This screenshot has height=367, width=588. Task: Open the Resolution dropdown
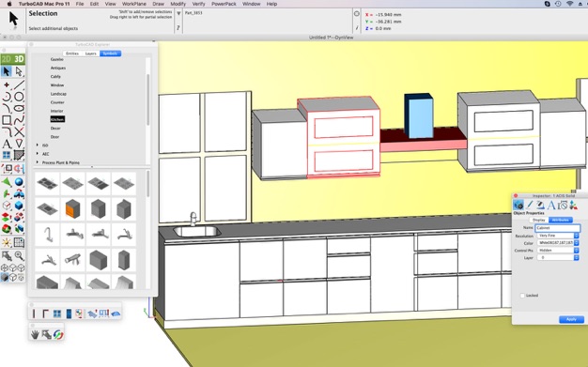558,236
